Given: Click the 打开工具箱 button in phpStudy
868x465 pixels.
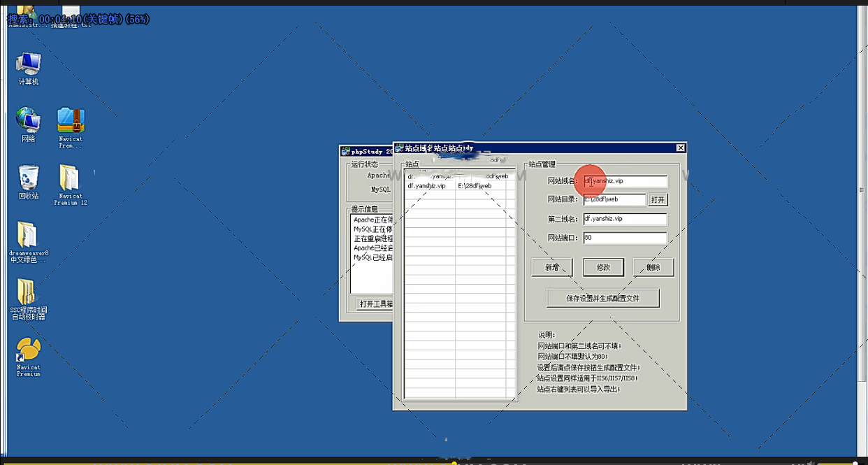Looking at the screenshot, I should [x=375, y=304].
